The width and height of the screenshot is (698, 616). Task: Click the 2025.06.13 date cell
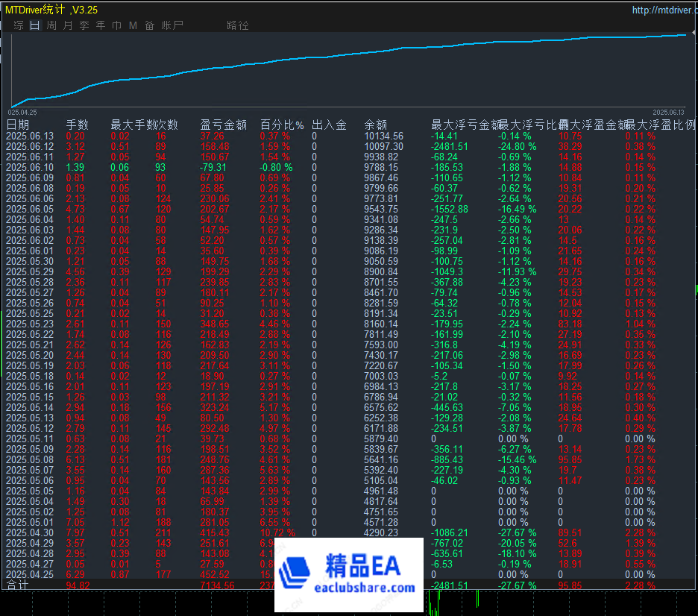31,135
